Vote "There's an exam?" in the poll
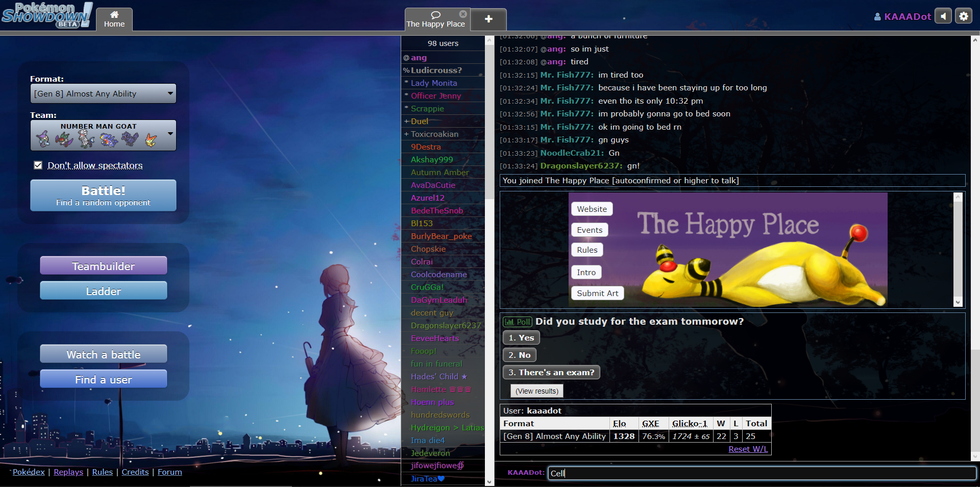Viewport: 980px width, 487px height. (x=551, y=373)
